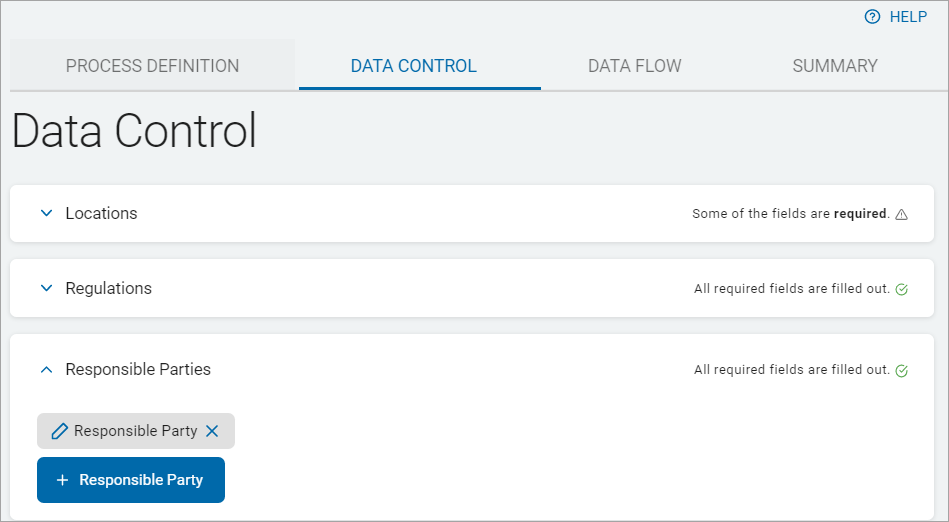Viewport: 949px width, 522px height.
Task: Switch to the Process Definition tab
Action: pos(152,66)
